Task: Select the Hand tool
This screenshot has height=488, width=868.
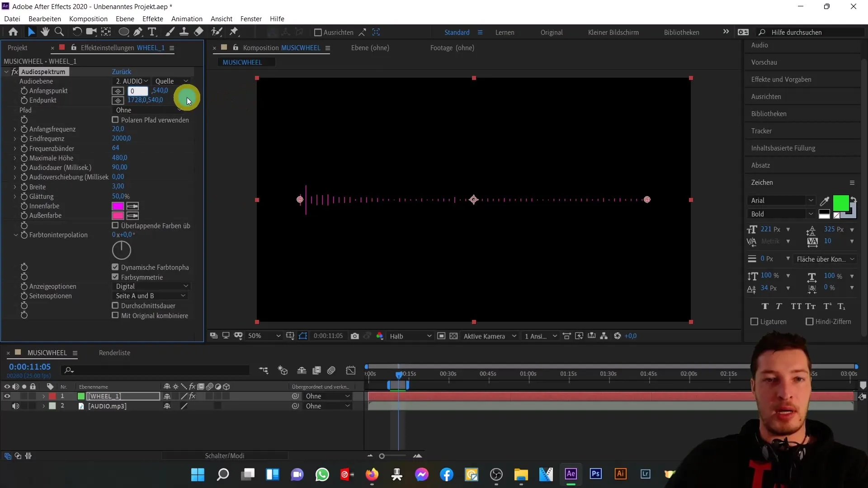Action: coord(45,32)
